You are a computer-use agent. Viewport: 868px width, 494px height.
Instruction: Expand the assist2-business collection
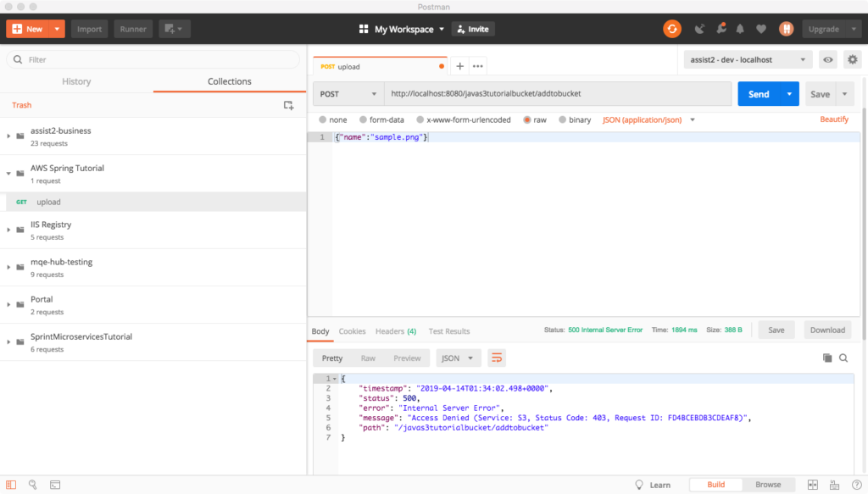coord(8,136)
